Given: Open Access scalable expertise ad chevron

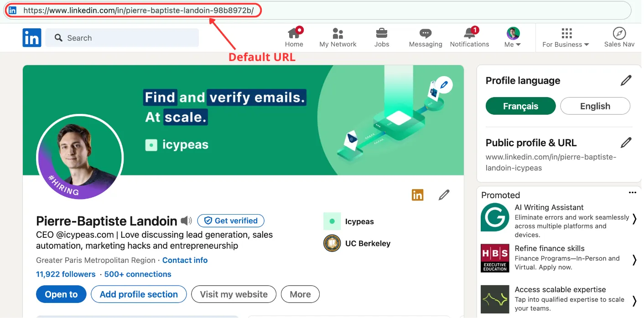Looking at the screenshot, I should tap(634, 301).
